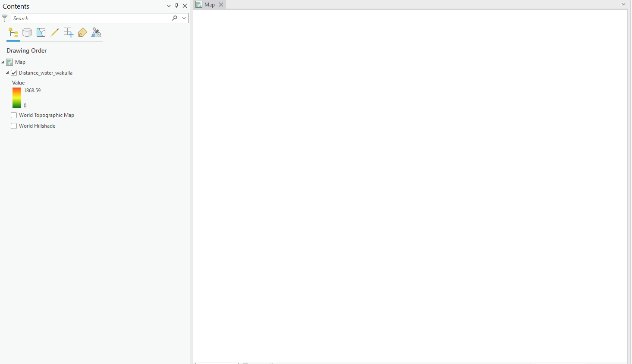Switch to List By Data Source view
Screen dimensions: 632x364
[27, 32]
